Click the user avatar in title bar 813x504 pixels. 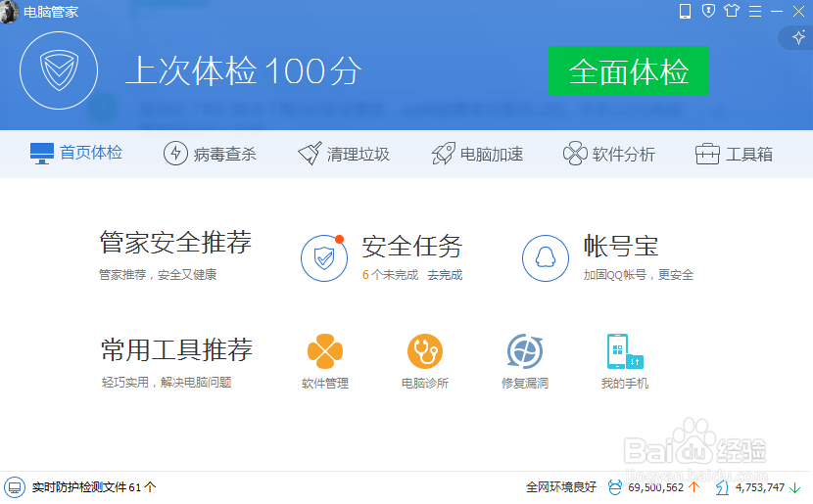(9, 12)
